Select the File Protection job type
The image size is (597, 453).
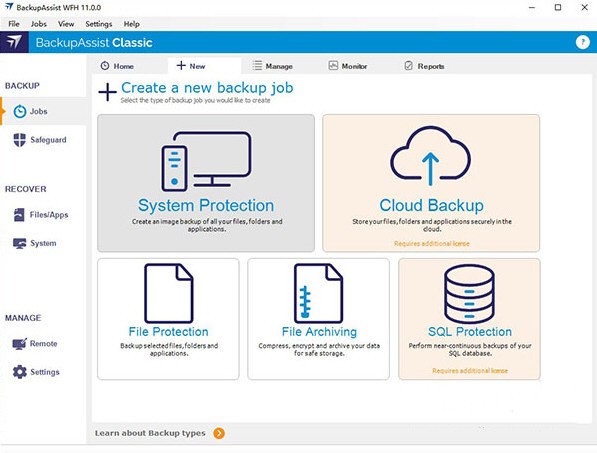(x=168, y=319)
